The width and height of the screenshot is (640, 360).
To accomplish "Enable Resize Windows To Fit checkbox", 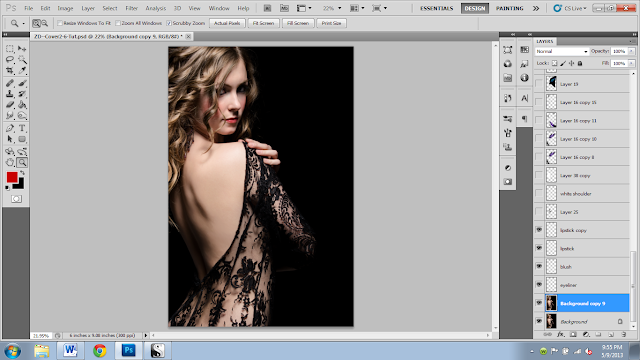I will click(60, 23).
